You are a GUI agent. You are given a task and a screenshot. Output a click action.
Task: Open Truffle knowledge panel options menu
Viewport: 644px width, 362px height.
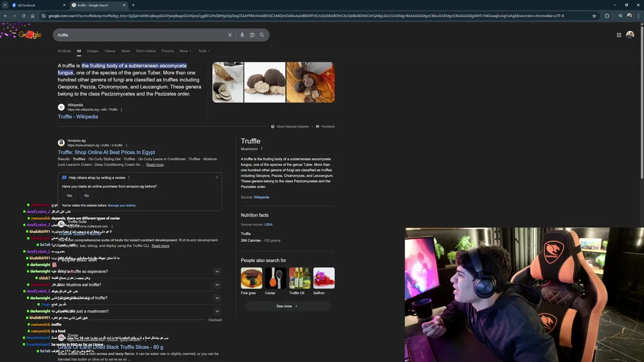click(x=262, y=149)
